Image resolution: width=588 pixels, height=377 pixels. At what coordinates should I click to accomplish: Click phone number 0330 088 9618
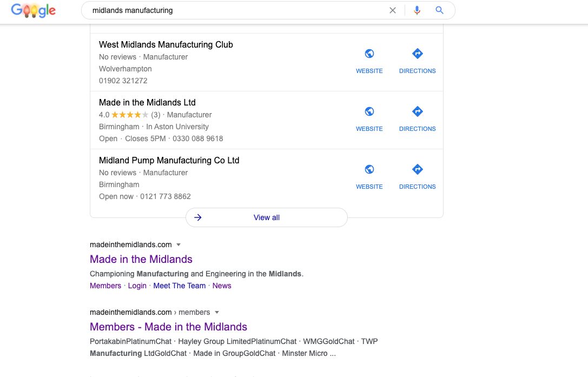(x=197, y=138)
